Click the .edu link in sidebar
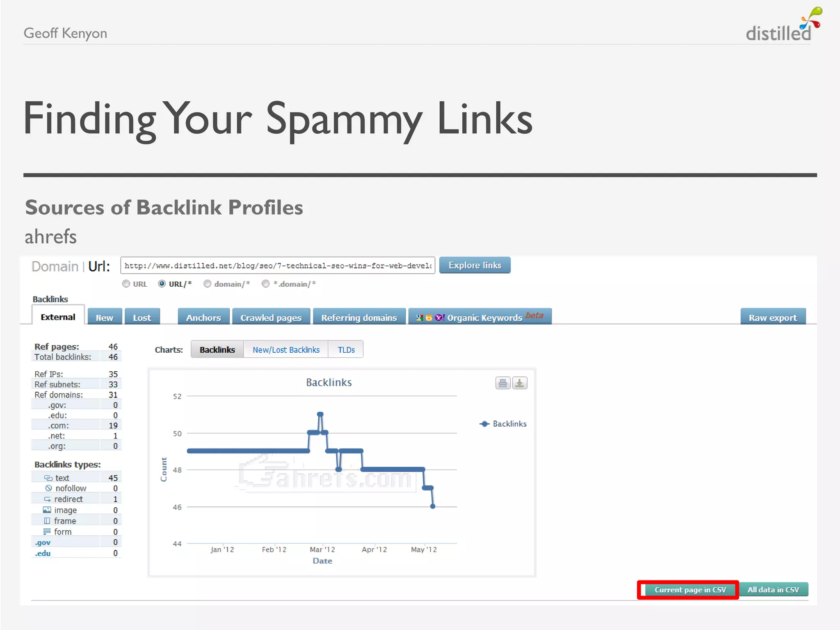The width and height of the screenshot is (840, 630). tap(43, 553)
